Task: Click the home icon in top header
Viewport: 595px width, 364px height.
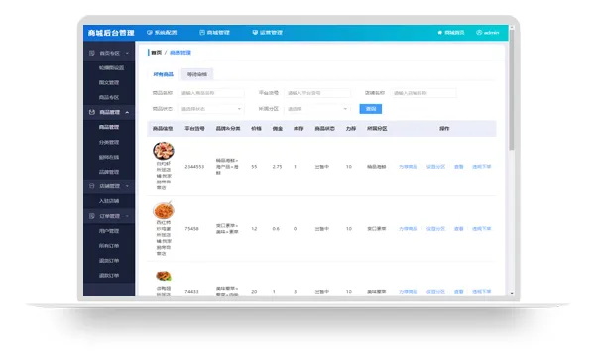Action: click(x=439, y=33)
